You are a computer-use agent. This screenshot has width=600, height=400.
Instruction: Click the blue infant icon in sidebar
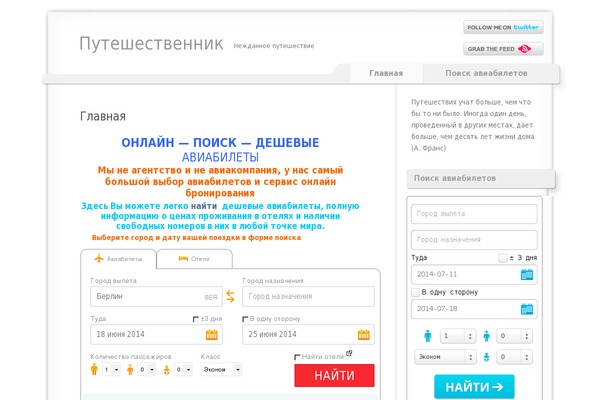coord(486,357)
